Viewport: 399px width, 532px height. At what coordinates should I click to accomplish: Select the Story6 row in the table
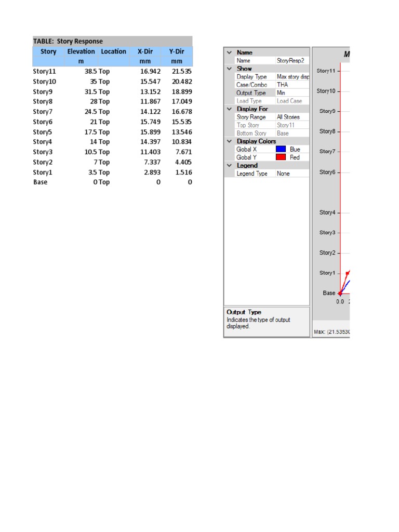click(x=112, y=122)
